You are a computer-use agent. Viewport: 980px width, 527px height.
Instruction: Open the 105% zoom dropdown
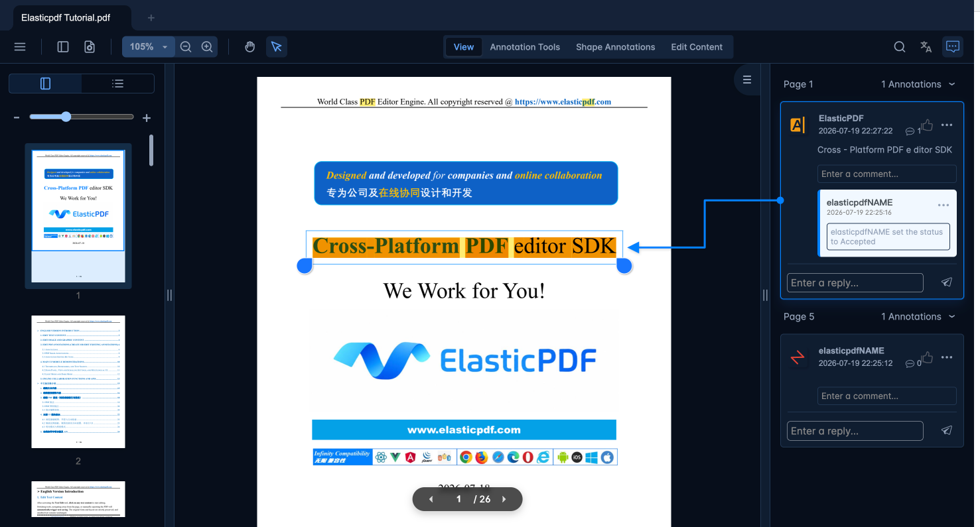coord(149,47)
